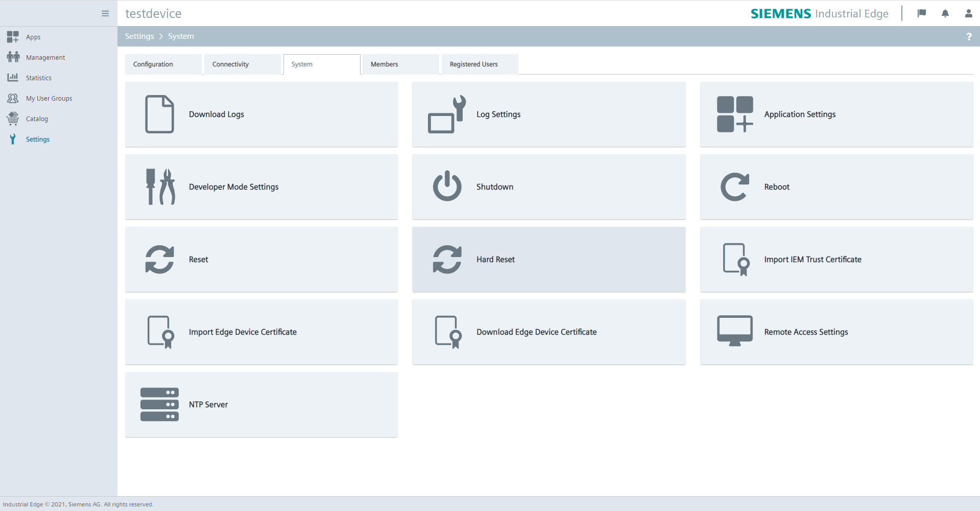Open the Registered Users tab
This screenshot has width=980, height=511.
[x=480, y=64]
